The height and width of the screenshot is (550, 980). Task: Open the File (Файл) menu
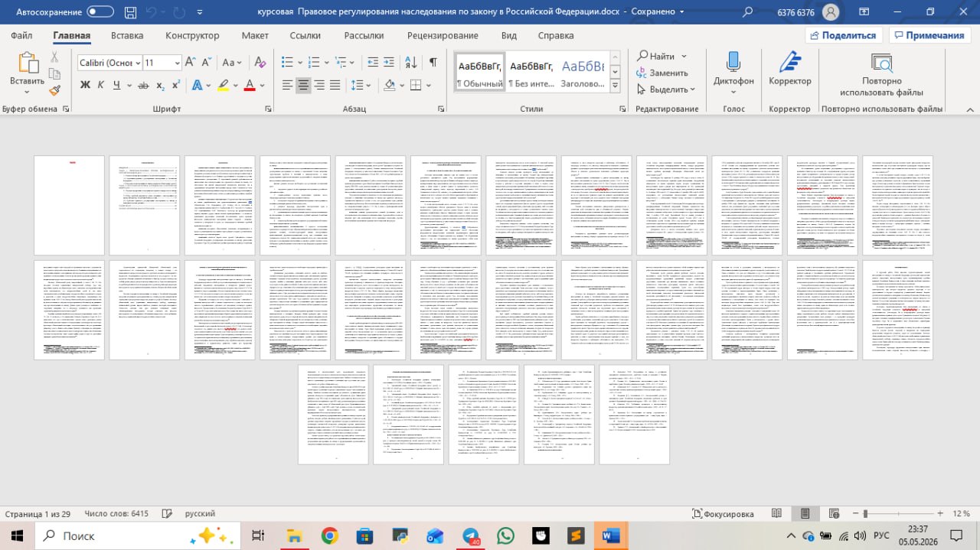[21, 35]
